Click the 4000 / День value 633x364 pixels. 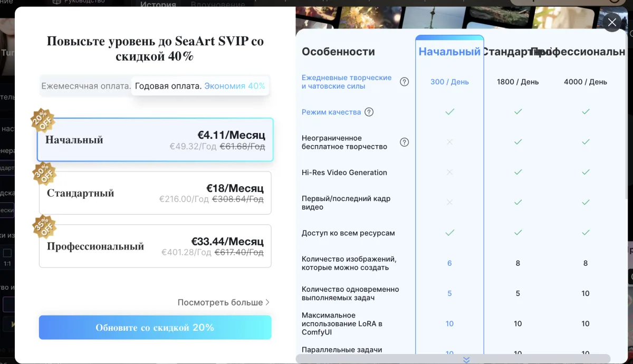coord(586,82)
